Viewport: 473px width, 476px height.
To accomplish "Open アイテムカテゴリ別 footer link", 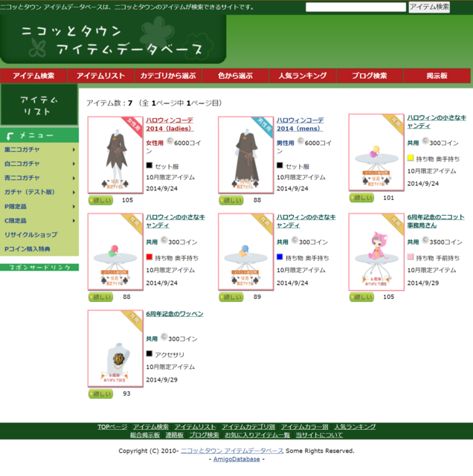I will coord(248,427).
